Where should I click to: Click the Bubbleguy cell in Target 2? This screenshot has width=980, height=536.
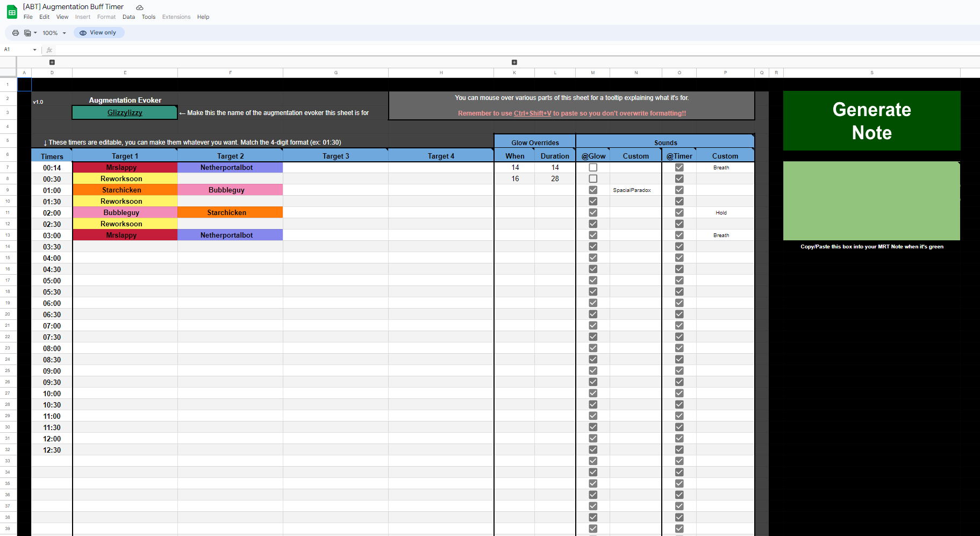point(230,190)
